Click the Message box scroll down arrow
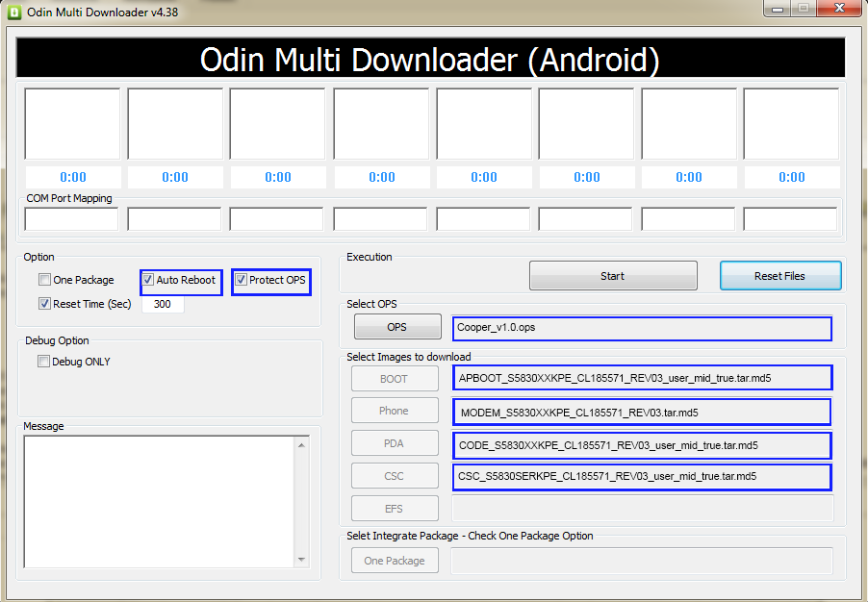 [x=302, y=560]
